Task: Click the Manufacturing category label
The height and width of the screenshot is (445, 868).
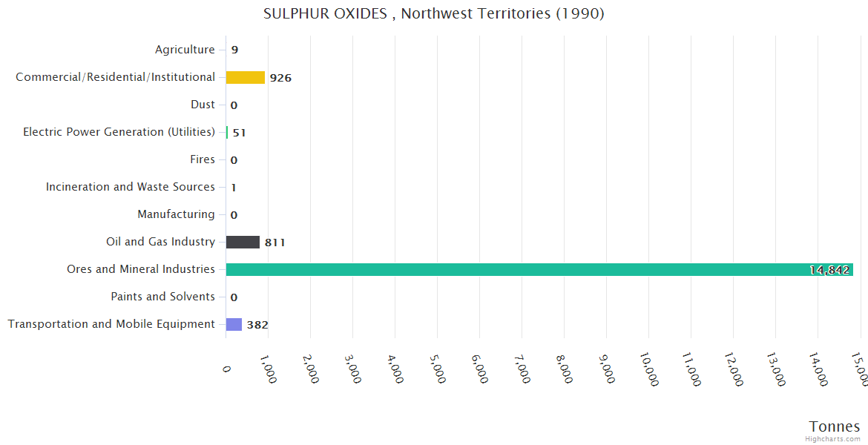Action: pyautogui.click(x=176, y=214)
